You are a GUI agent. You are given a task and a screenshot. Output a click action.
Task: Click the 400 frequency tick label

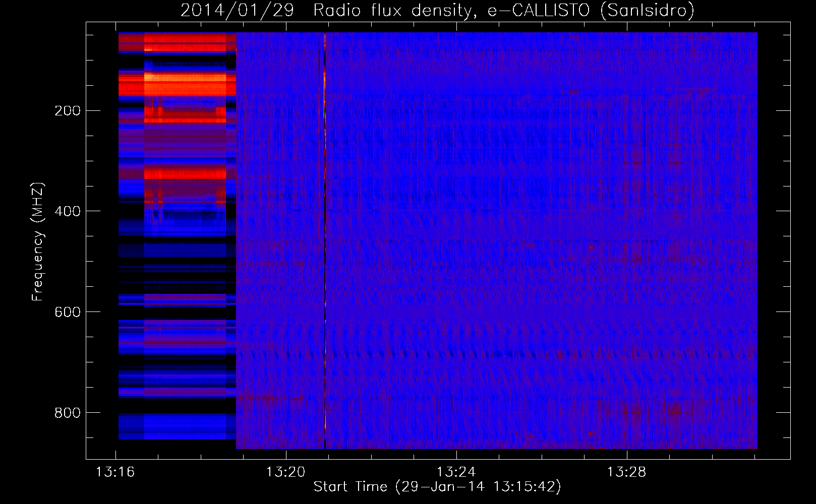click(68, 211)
